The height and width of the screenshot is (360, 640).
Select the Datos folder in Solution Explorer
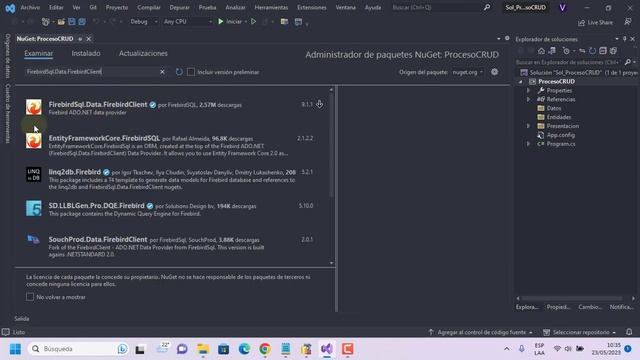(554, 108)
